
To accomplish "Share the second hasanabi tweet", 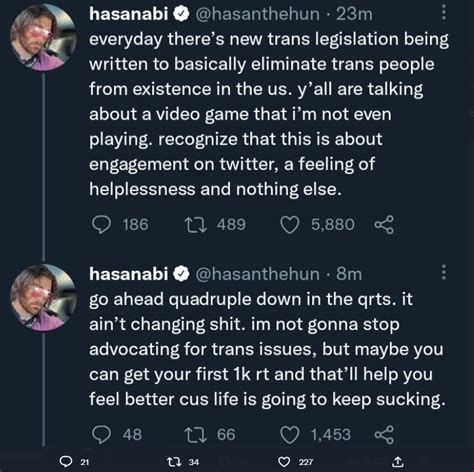I will pyautogui.click(x=384, y=435).
